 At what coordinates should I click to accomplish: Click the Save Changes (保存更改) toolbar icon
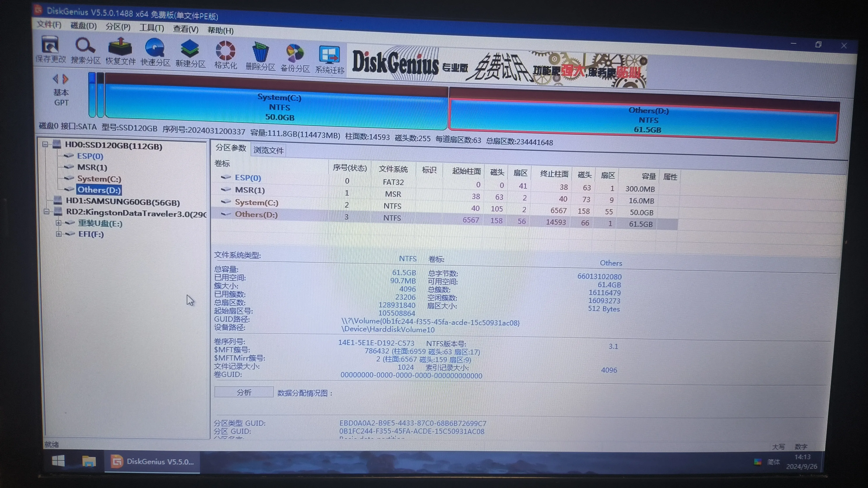coord(51,49)
